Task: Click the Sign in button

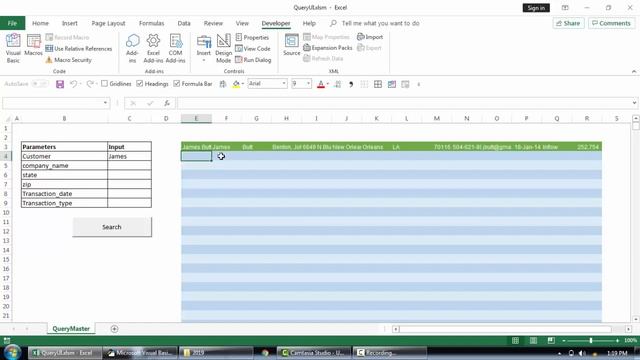Action: [x=536, y=8]
